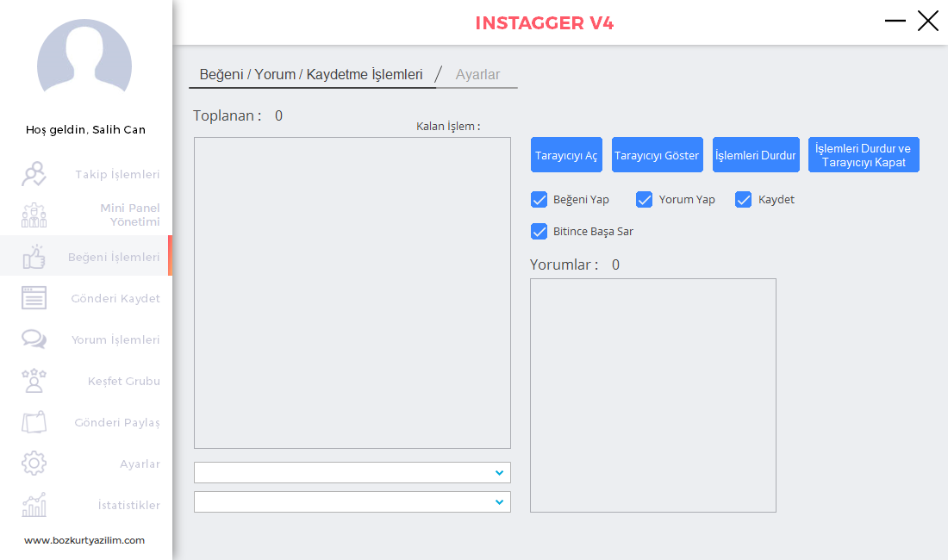Uncheck the Beğeni Yap checkbox
Screen dimensions: 948x560
(539, 199)
